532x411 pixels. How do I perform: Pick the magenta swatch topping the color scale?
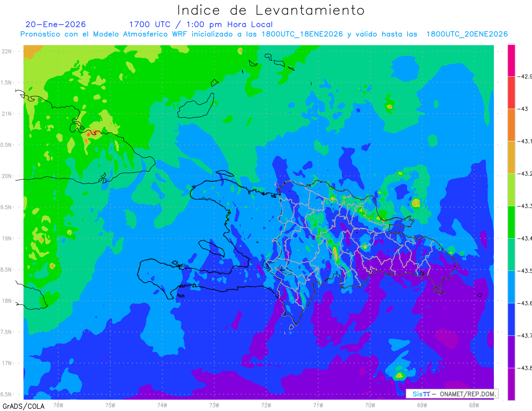coord(511,60)
